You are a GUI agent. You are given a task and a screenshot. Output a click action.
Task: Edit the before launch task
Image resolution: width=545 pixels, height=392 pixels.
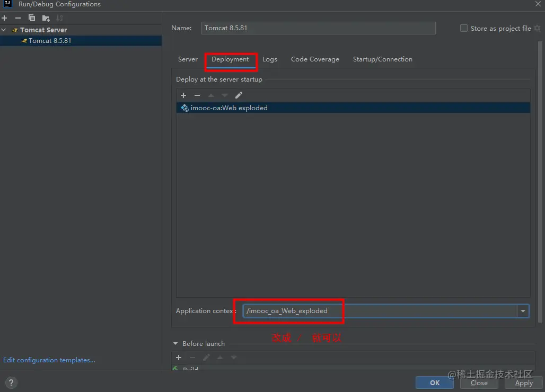[206, 357]
